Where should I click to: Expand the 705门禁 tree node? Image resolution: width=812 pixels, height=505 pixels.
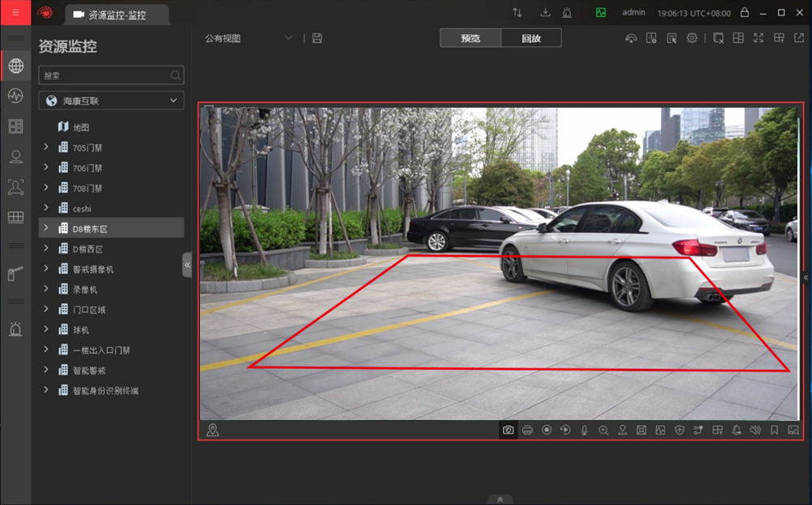(x=46, y=147)
